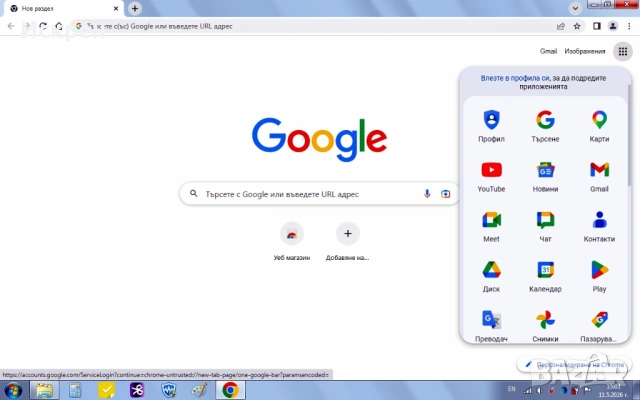Click Chrome icon in taskbar
This screenshot has width=640, height=400.
pyautogui.click(x=230, y=390)
